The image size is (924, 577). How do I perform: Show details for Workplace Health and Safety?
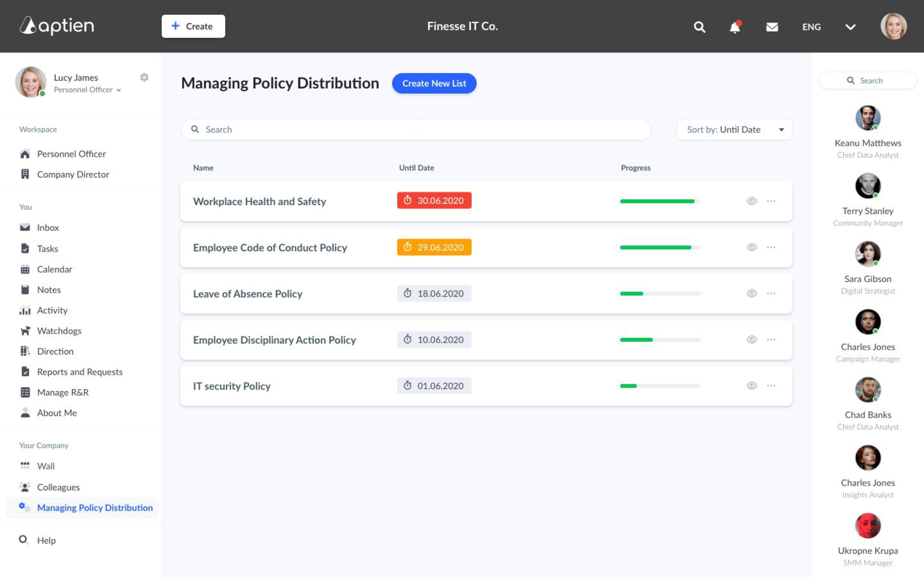tap(752, 201)
